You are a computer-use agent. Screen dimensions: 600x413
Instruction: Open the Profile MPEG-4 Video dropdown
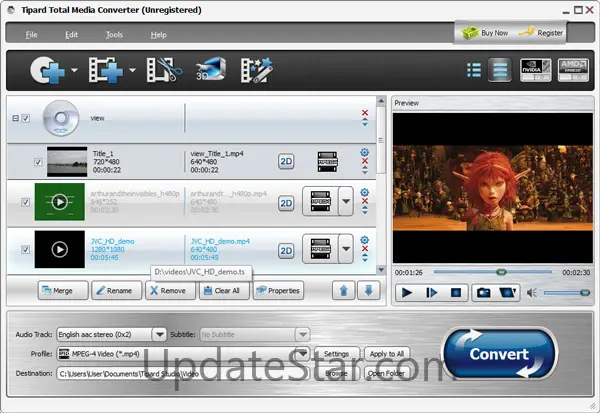click(303, 353)
